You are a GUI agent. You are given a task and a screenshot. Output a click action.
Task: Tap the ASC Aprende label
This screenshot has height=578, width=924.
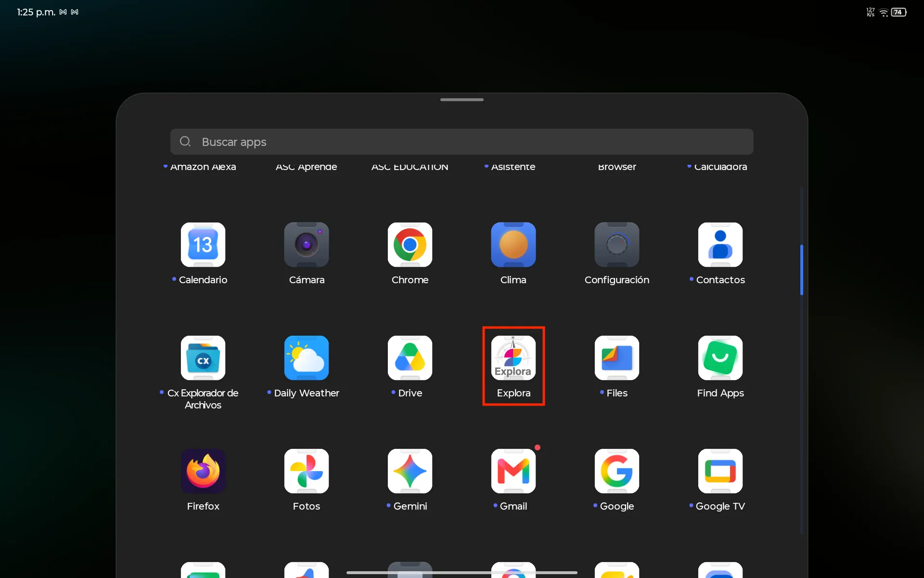pos(307,167)
